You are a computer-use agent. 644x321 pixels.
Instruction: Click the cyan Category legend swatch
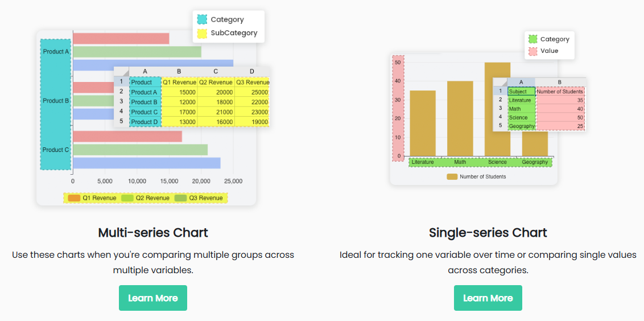[202, 19]
